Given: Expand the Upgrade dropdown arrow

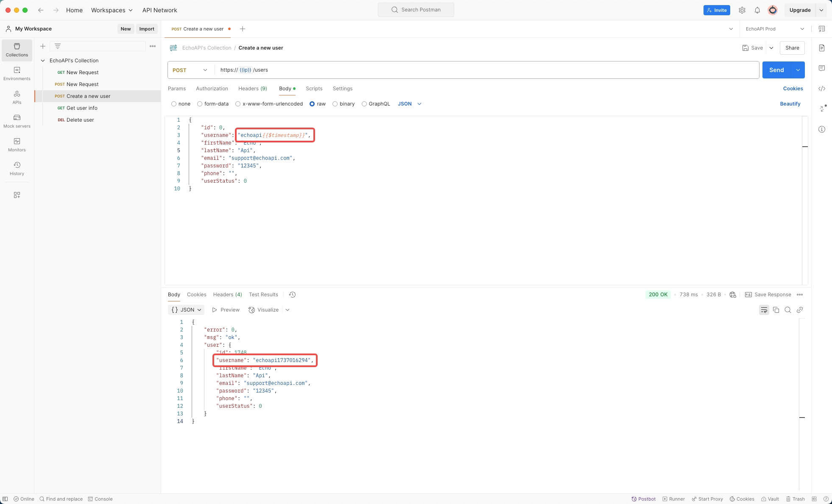Looking at the screenshot, I should (821, 10).
